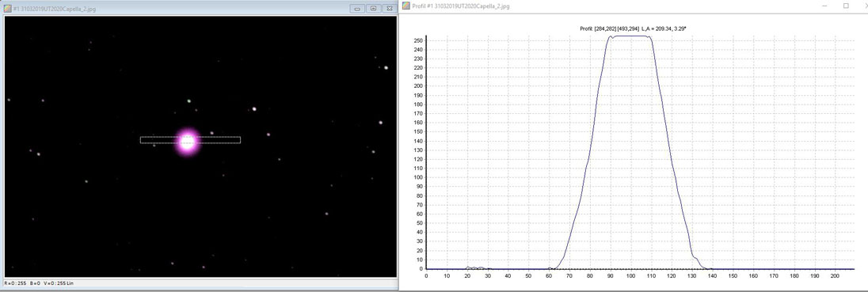Minimize the Capella_2.jpg image window
This screenshot has height=292, width=868.
coord(357,8)
